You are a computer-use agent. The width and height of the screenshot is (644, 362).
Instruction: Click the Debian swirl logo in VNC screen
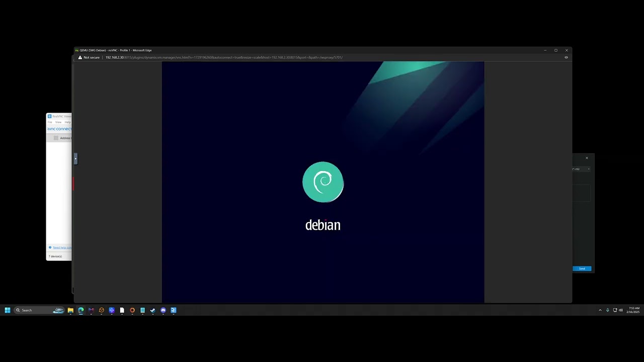coord(323,182)
